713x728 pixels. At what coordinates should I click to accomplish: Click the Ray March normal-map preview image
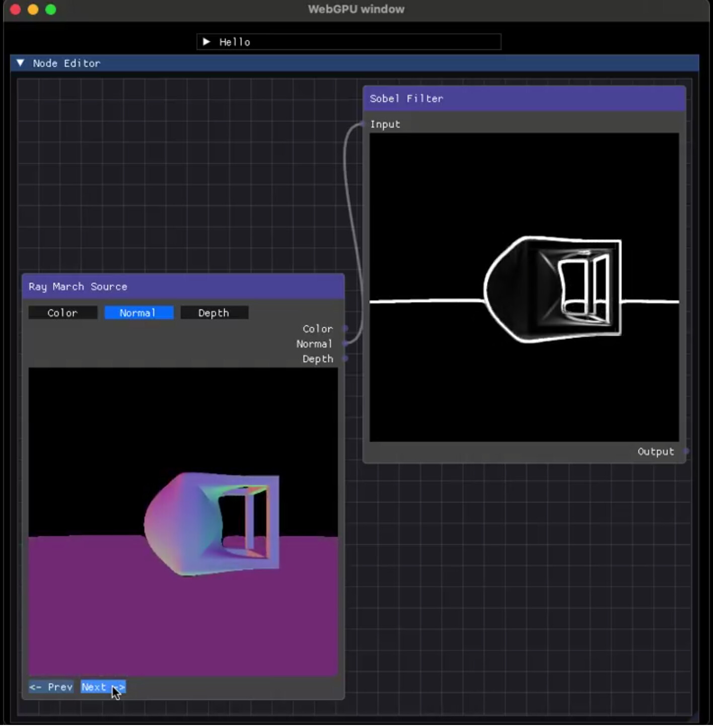(x=183, y=521)
